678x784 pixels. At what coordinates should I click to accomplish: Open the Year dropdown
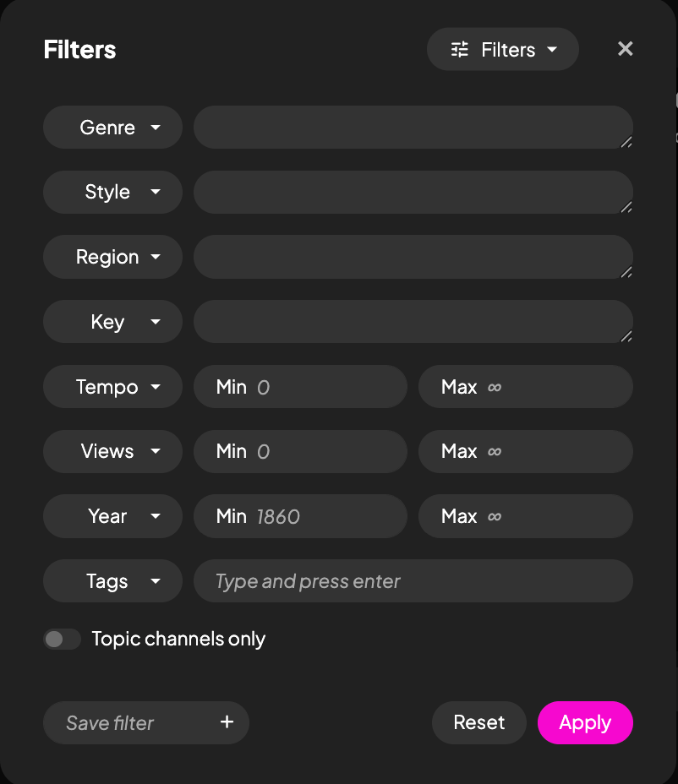click(x=112, y=516)
